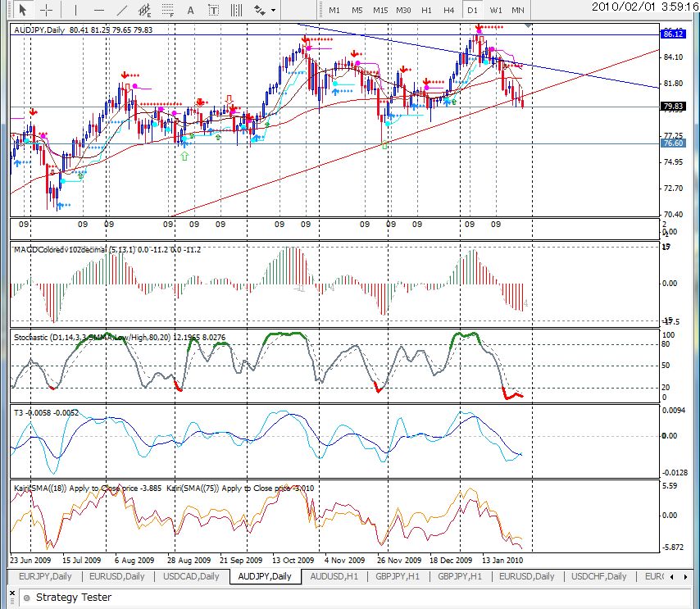
Task: Open the Arrows tool dropdown arrow
Action: [273, 10]
